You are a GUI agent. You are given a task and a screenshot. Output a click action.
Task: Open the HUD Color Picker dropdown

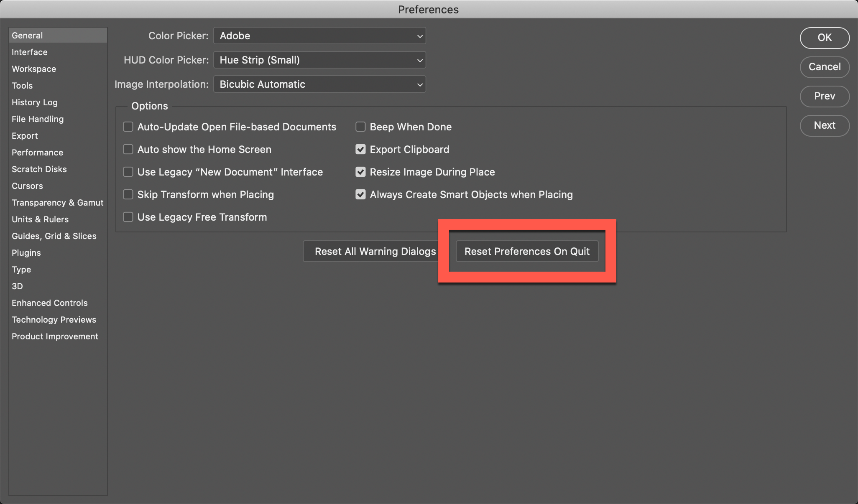pos(319,60)
